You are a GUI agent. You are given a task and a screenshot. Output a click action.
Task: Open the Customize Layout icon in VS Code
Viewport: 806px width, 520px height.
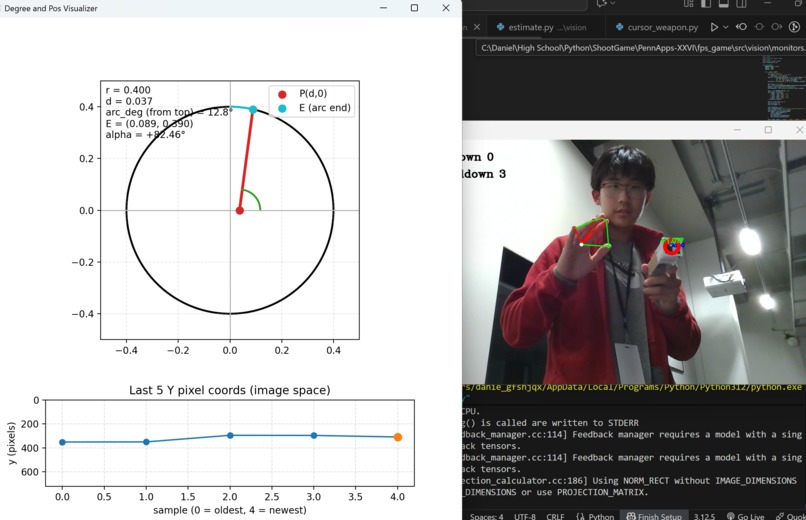pyautogui.click(x=688, y=4)
